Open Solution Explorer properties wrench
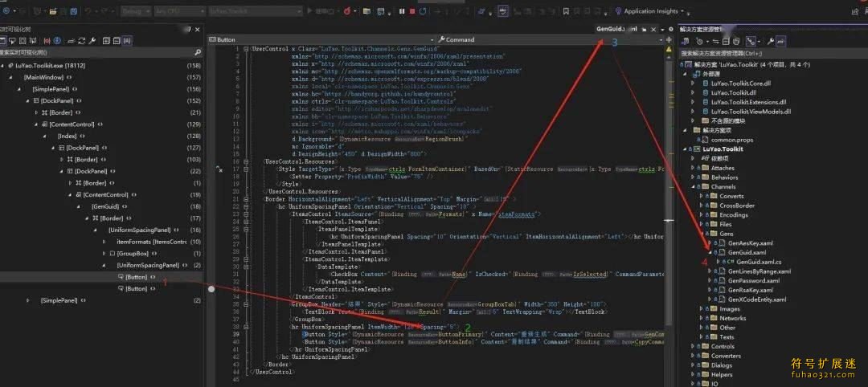Viewport: 868px width, 387px height. click(x=770, y=42)
